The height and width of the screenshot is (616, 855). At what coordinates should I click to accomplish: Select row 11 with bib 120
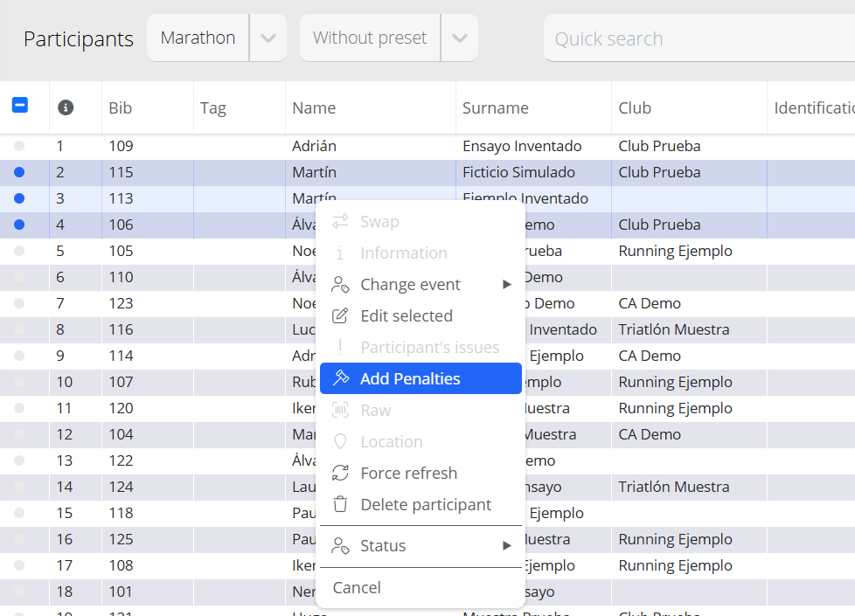pyautogui.click(x=19, y=408)
